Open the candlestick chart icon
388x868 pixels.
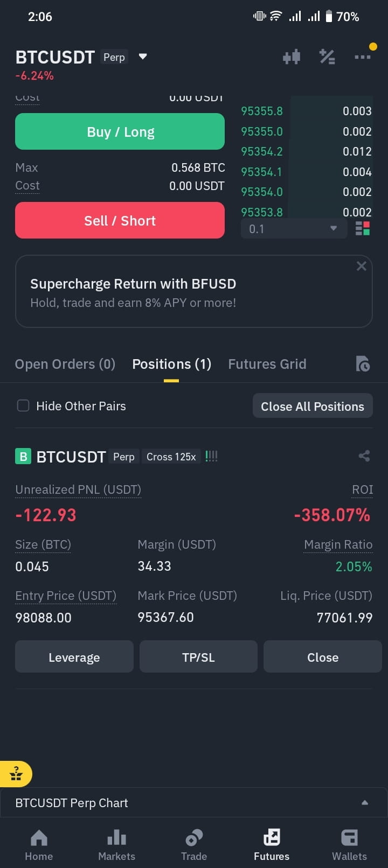pyautogui.click(x=291, y=57)
